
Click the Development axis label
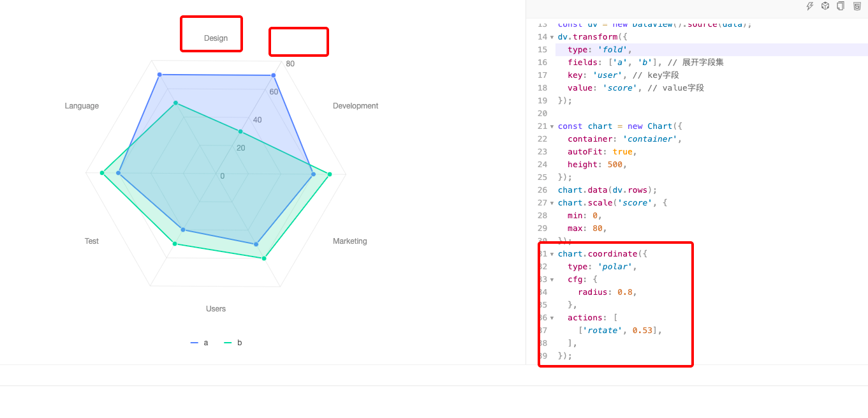pos(355,105)
